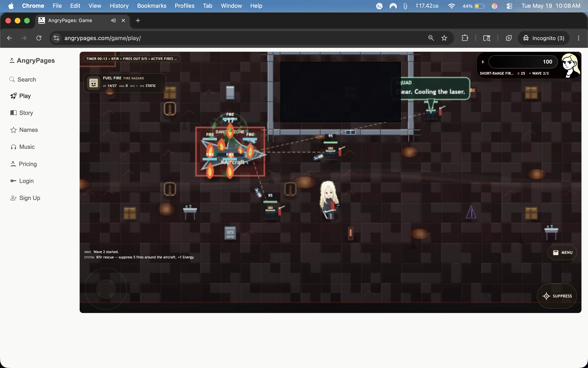Click the lightning-circle toolbar icon in Chrome
This screenshot has height=368, width=588.
[509, 38]
